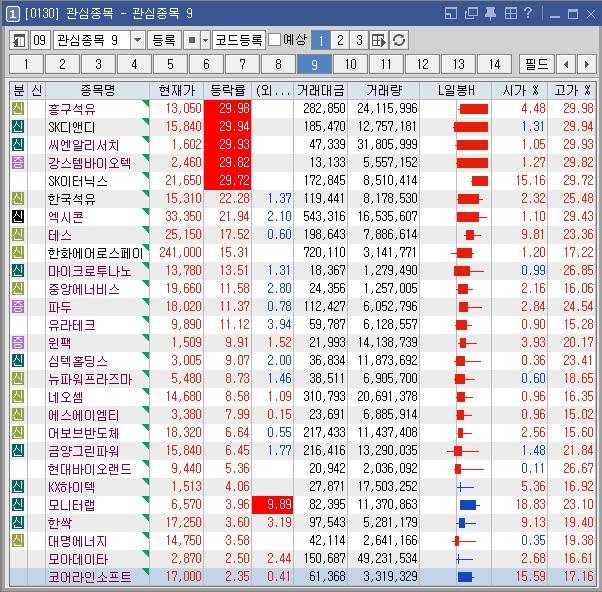
Task: Sort by 종목명 column header
Action: coord(98,91)
